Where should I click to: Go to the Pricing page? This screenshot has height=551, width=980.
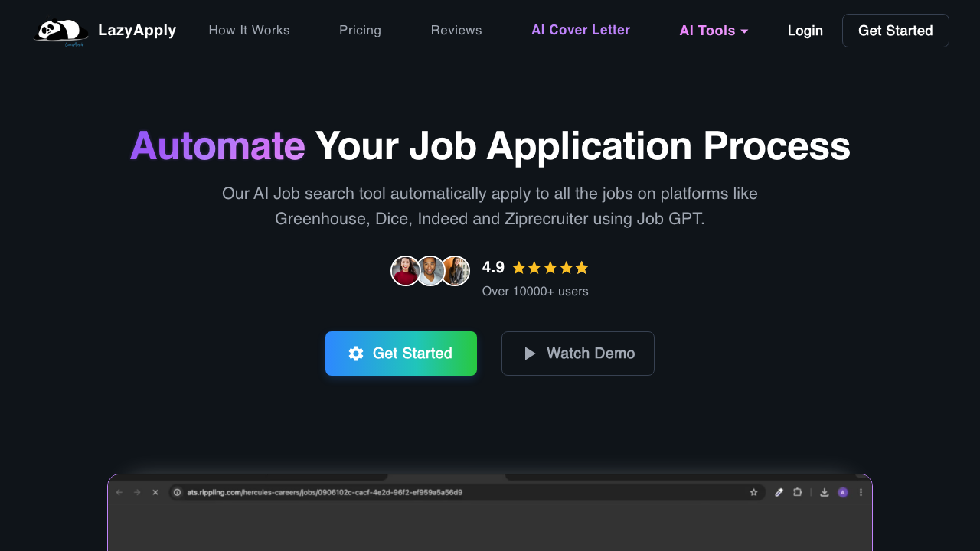click(x=360, y=31)
